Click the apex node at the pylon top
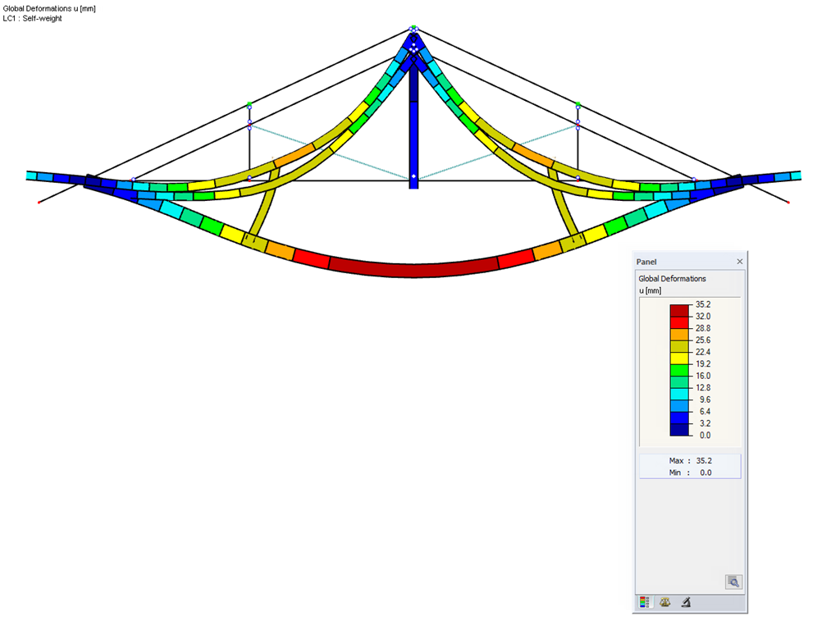Image resolution: width=840 pixels, height=630 pixels. (413, 31)
